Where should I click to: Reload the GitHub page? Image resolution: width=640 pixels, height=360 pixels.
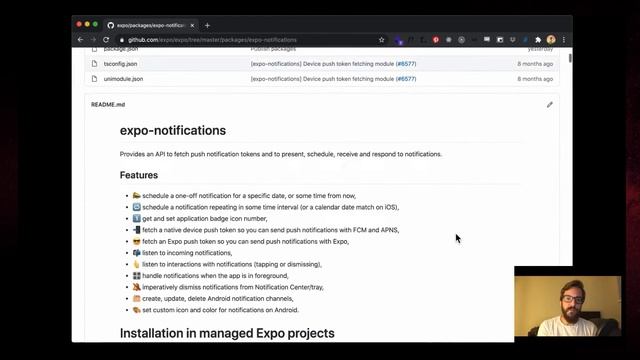(106, 40)
